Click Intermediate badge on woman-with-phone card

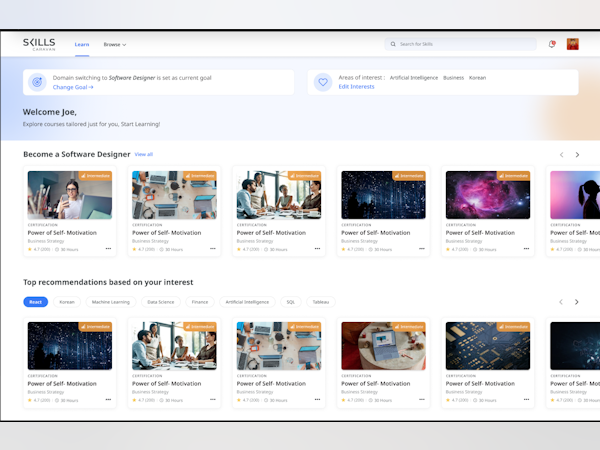point(95,176)
